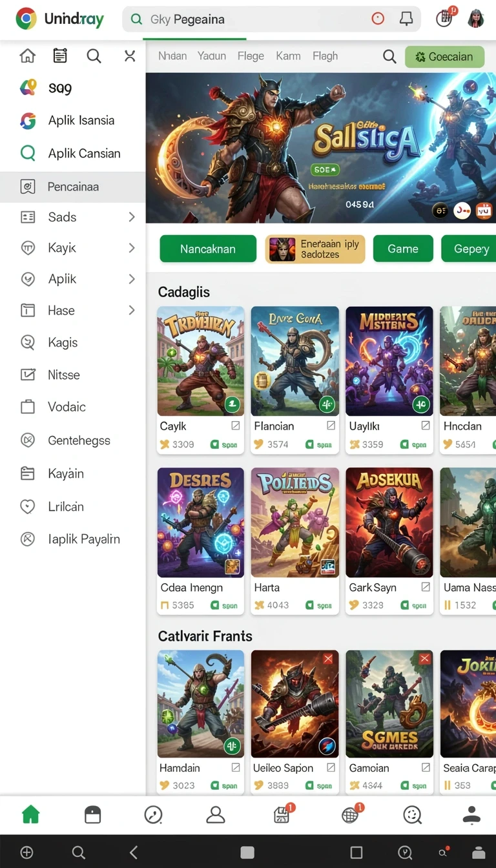This screenshot has width=496, height=868.
Task: Toggle the checkbox next to Caylk
Action: coord(236,426)
